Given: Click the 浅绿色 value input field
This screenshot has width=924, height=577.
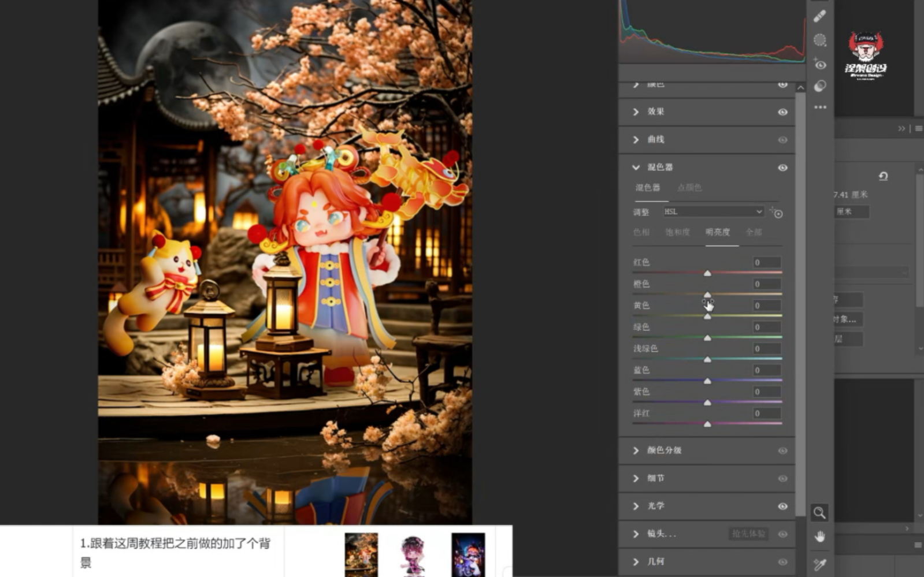Looking at the screenshot, I should tap(767, 349).
